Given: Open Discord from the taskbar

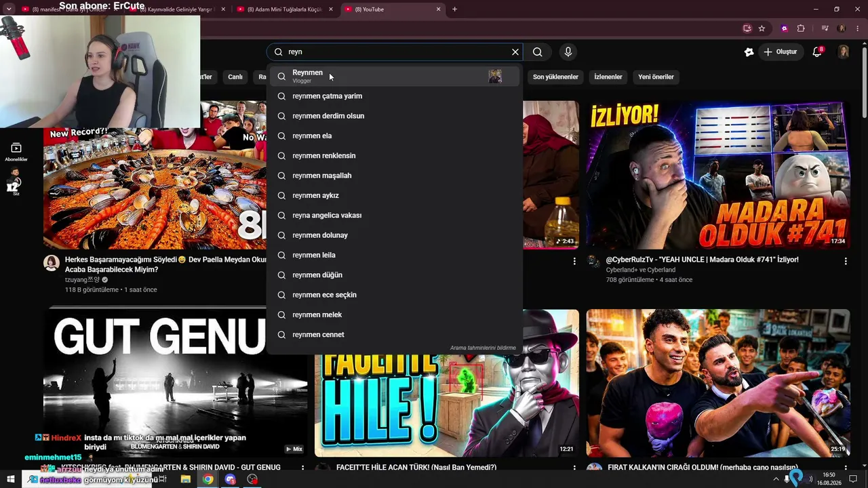Looking at the screenshot, I should tap(230, 479).
